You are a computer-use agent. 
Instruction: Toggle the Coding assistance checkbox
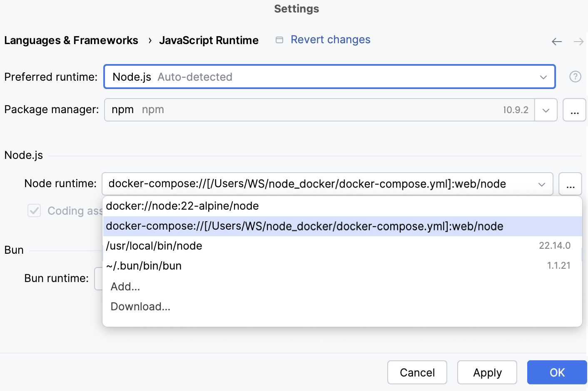[34, 211]
